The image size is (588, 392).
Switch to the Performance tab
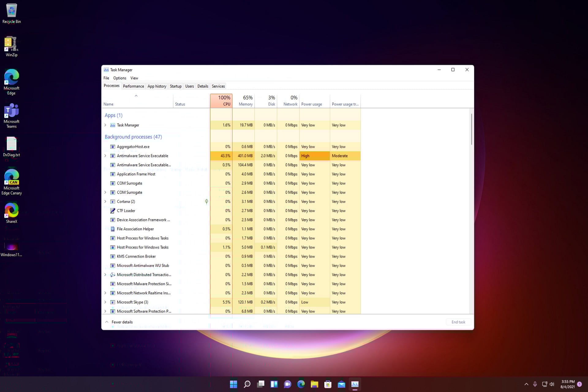coord(133,86)
